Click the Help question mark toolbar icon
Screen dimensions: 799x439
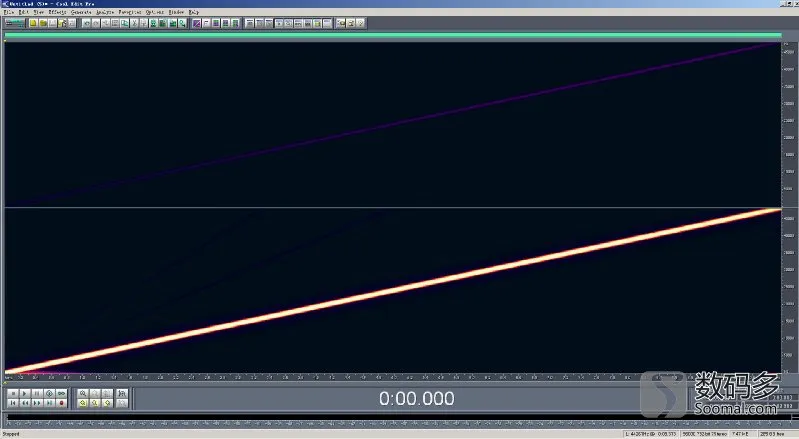coord(360,23)
